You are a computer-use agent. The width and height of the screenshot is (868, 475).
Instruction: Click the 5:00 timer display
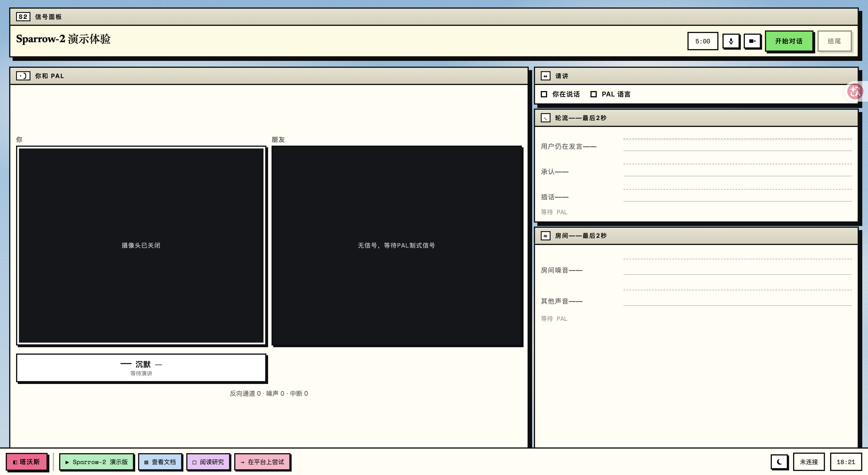[703, 41]
